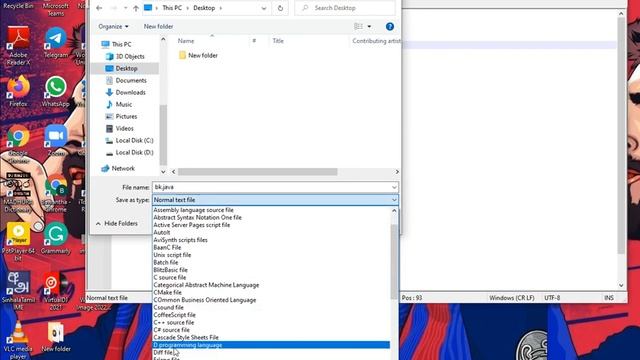Choose C source file type
The width and height of the screenshot is (640, 360).
[x=170, y=278]
